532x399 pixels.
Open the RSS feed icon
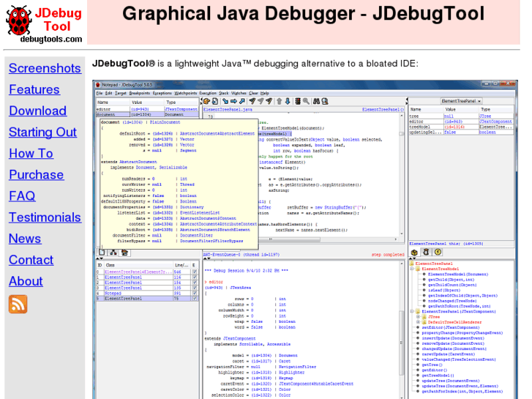[x=18, y=305]
